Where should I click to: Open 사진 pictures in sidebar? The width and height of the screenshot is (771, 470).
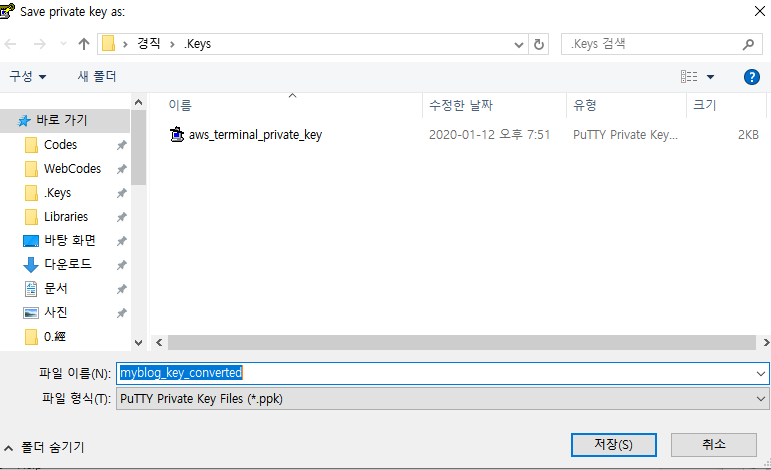(x=56, y=313)
